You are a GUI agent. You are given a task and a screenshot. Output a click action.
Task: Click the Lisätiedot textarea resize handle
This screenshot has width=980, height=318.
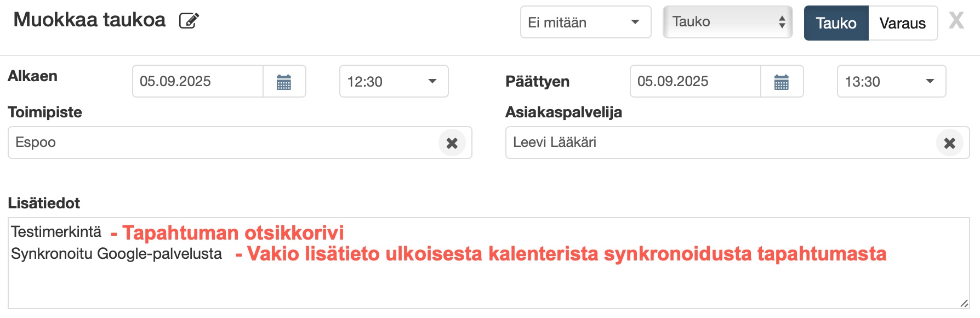point(964,303)
